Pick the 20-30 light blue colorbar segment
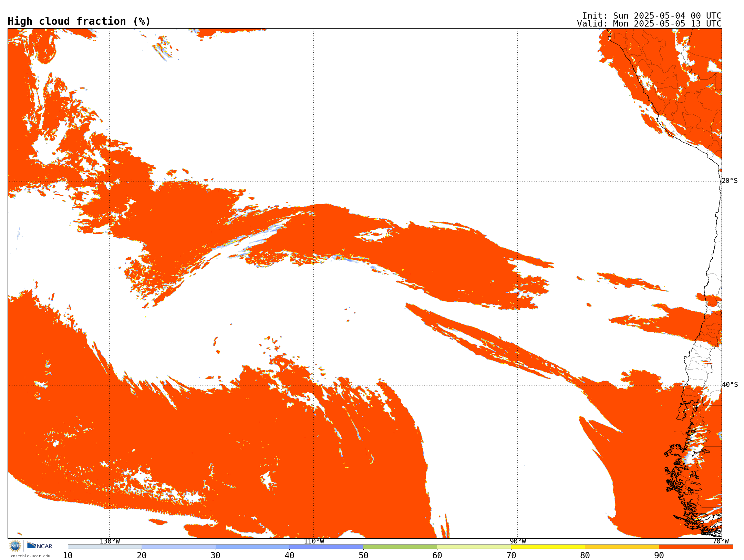The image size is (744, 560). coord(178,547)
